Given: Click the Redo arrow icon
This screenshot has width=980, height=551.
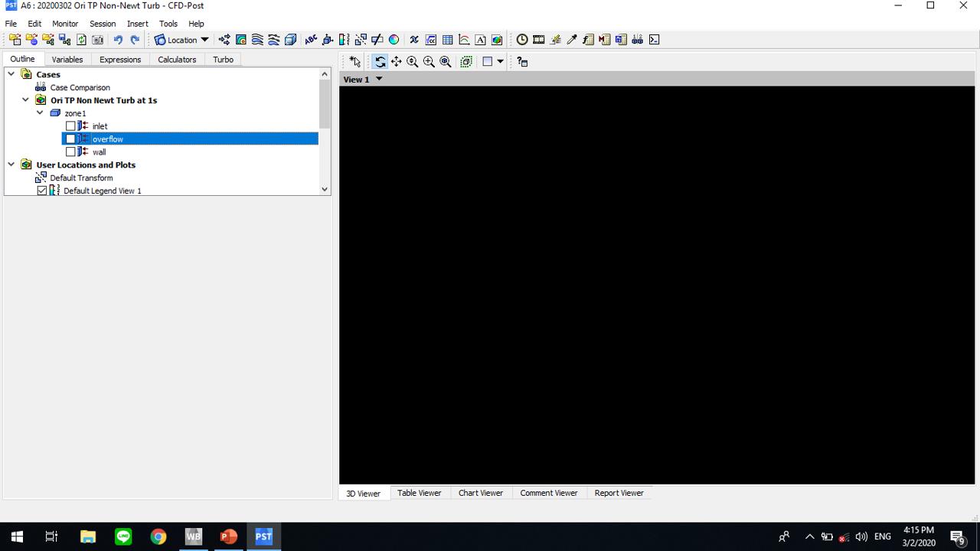Looking at the screenshot, I should (x=135, y=40).
